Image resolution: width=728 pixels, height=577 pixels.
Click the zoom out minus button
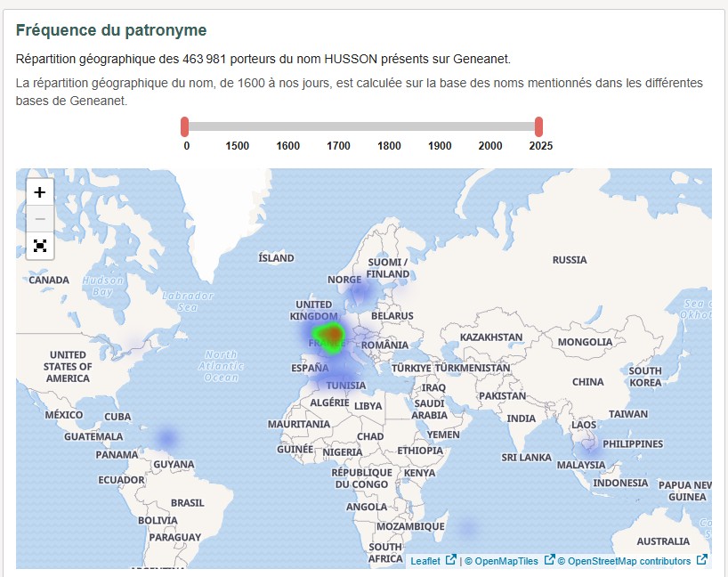[x=40, y=218]
